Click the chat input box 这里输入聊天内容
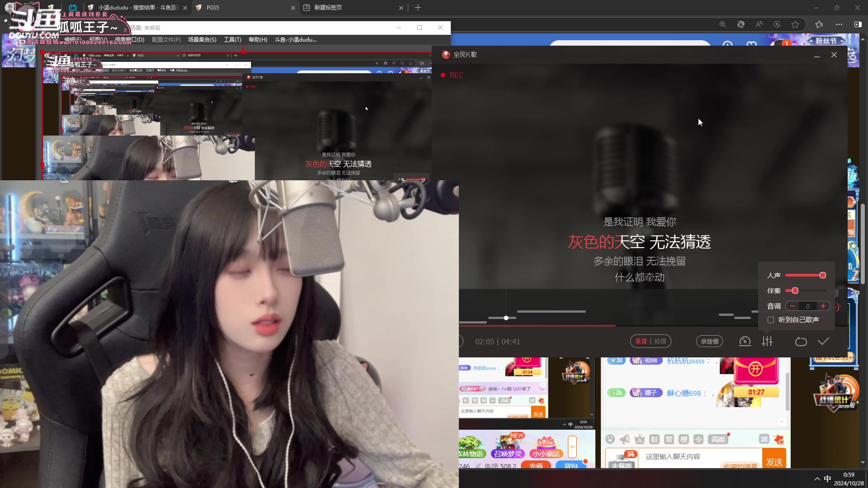Screen dimensions: 868x488 pyautogui.click(x=700, y=457)
